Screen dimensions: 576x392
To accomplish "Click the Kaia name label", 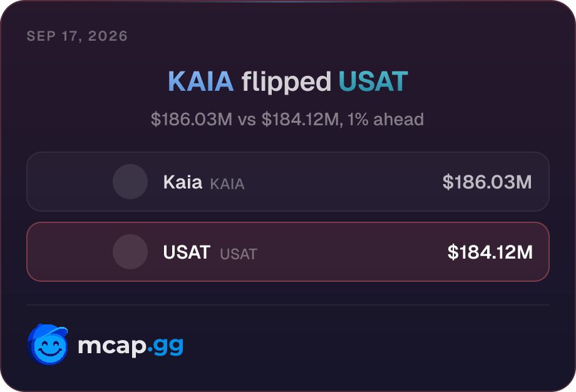I will pyautogui.click(x=183, y=182).
